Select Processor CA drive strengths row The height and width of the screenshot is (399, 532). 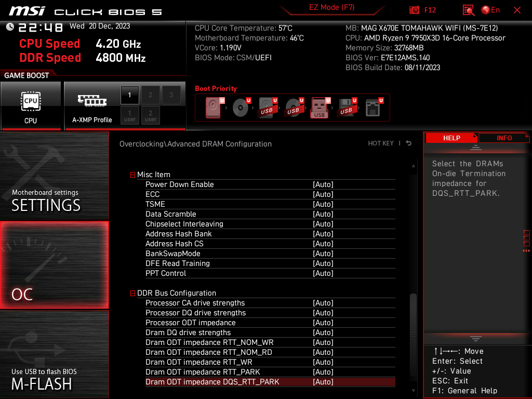click(270, 303)
